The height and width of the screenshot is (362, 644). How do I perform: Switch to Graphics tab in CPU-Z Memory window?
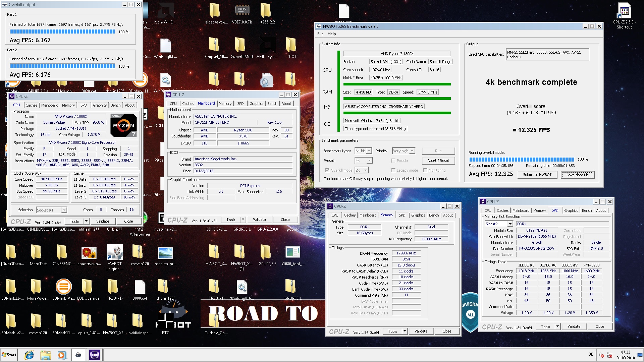click(x=418, y=215)
